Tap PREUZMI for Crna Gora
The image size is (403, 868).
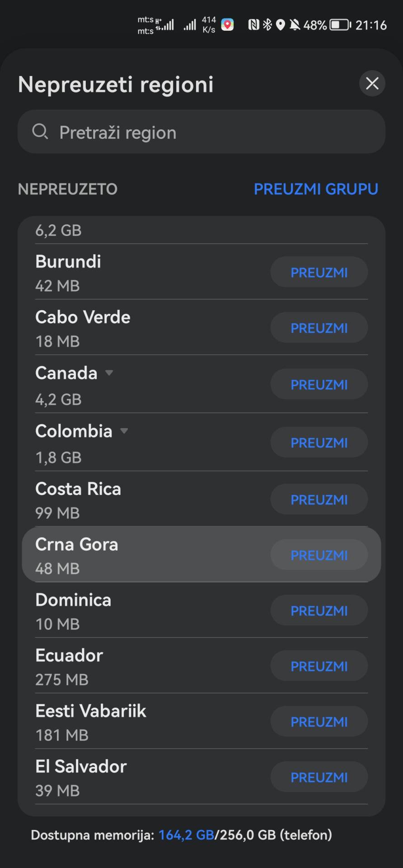319,555
